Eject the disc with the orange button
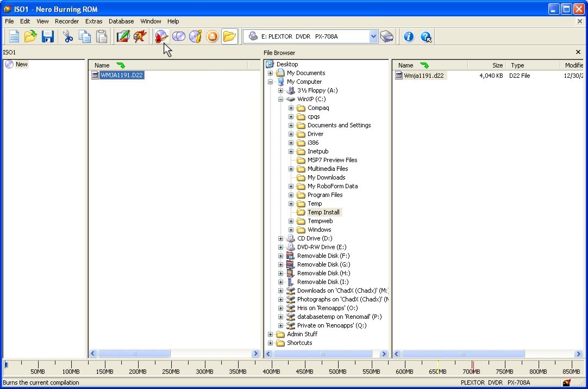 pyautogui.click(x=212, y=36)
